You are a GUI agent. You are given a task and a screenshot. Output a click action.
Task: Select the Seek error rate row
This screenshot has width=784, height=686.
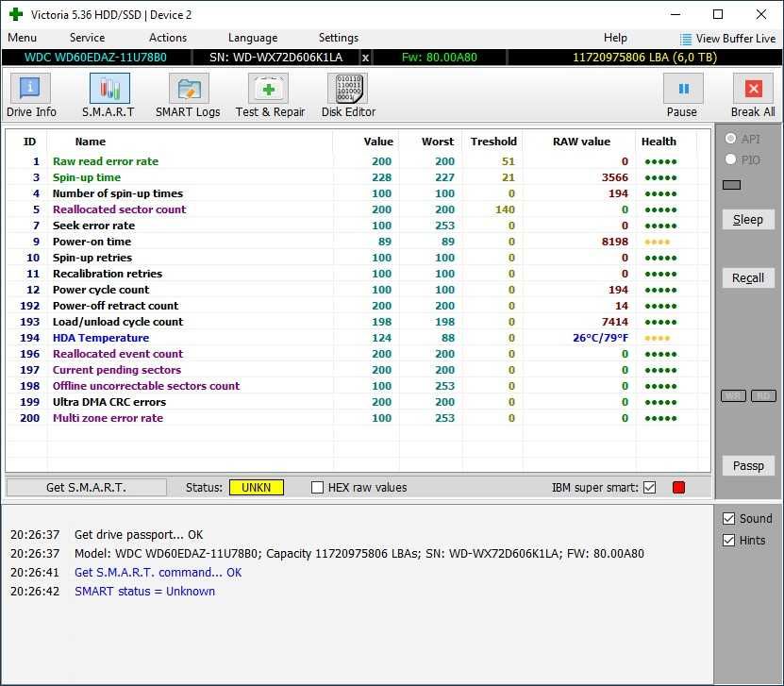point(358,226)
